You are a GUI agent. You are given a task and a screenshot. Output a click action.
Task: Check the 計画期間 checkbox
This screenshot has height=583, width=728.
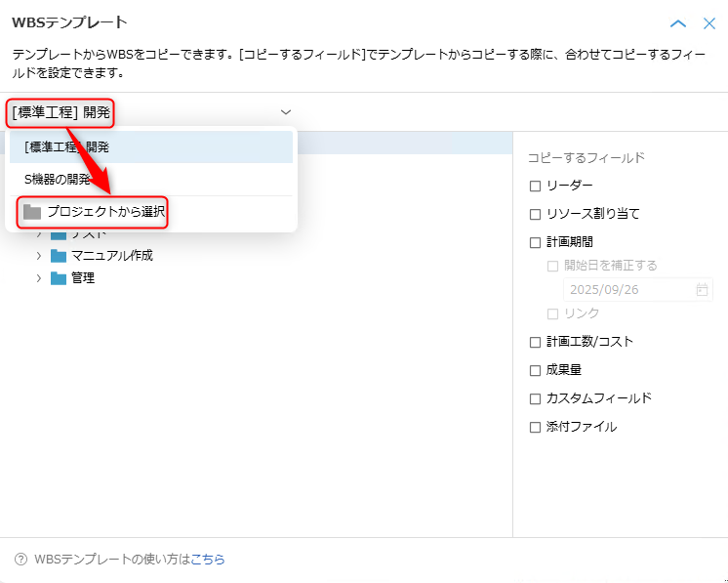pyautogui.click(x=535, y=242)
